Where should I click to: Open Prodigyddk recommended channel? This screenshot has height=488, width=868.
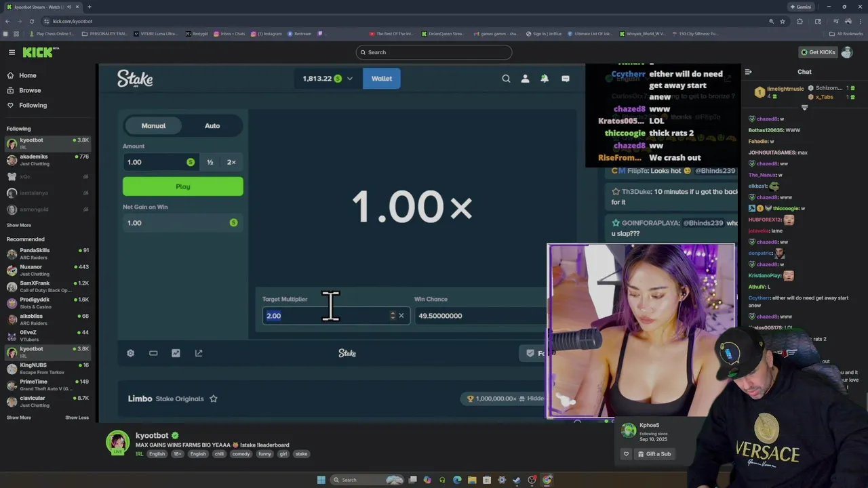[x=47, y=303]
